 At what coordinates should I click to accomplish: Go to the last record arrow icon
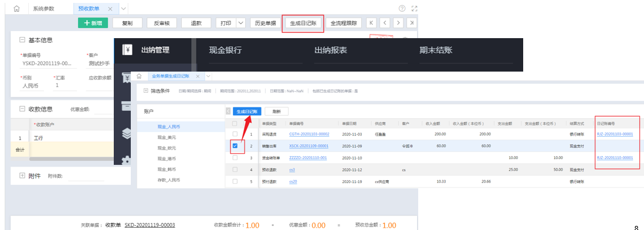tap(412, 23)
